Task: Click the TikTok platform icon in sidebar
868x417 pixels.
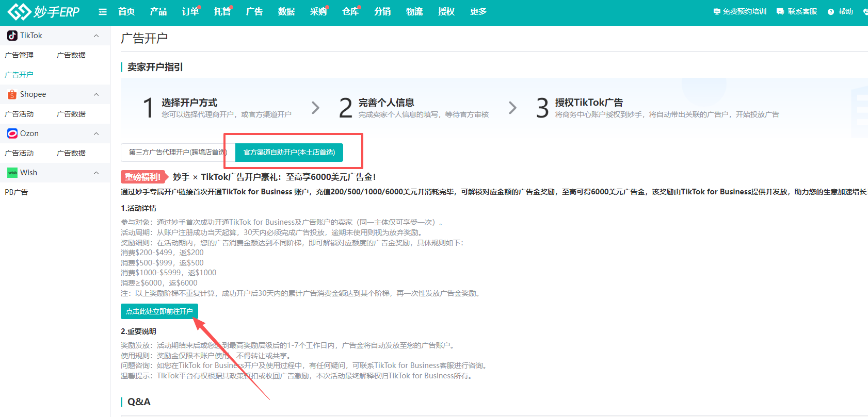Action: tap(12, 36)
